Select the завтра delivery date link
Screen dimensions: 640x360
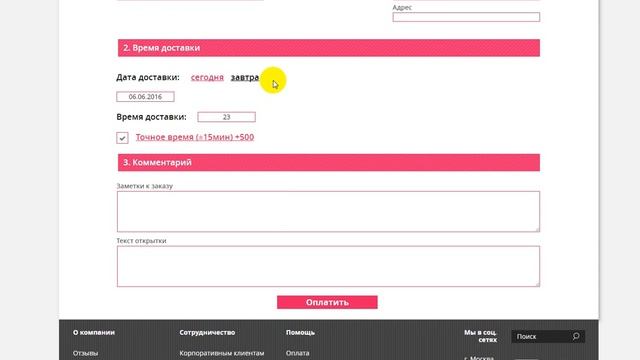point(245,77)
